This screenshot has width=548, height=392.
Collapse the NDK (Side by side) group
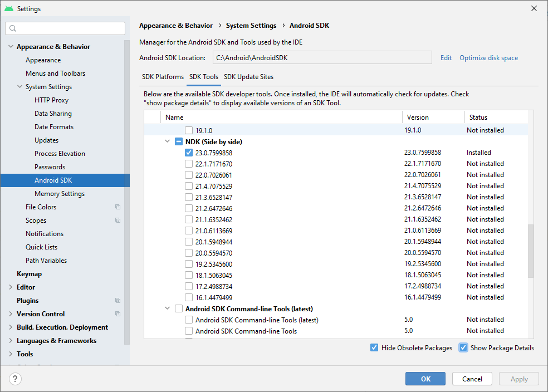coord(168,141)
